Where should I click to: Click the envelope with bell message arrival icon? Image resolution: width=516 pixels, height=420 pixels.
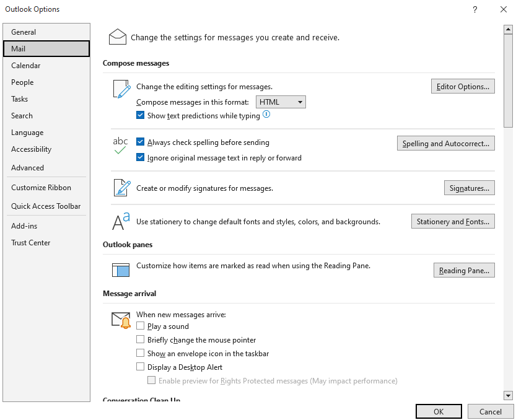(121, 320)
